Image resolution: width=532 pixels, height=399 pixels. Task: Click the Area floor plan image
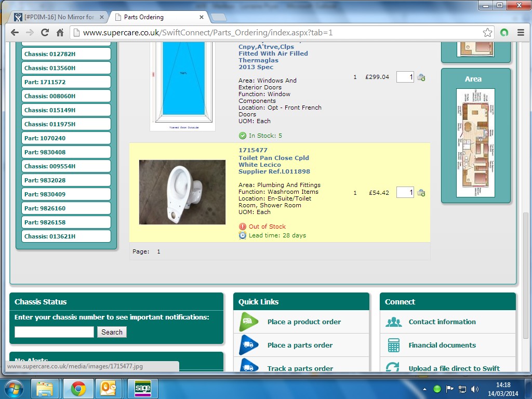(x=475, y=143)
